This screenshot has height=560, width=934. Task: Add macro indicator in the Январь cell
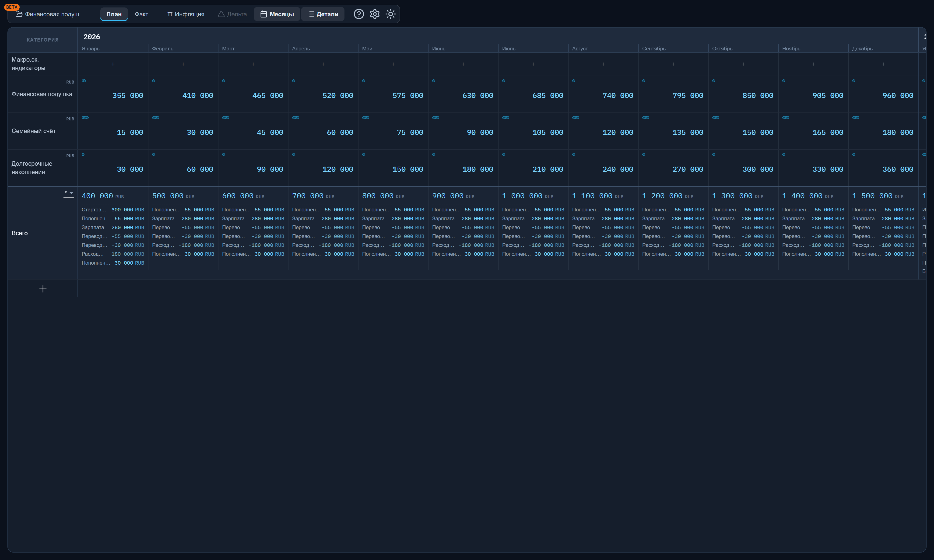[x=113, y=64]
